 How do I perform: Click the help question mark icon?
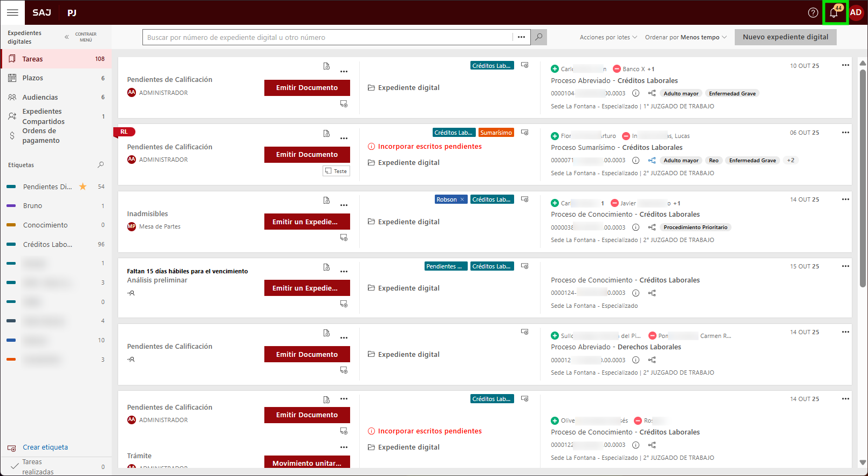coord(813,13)
